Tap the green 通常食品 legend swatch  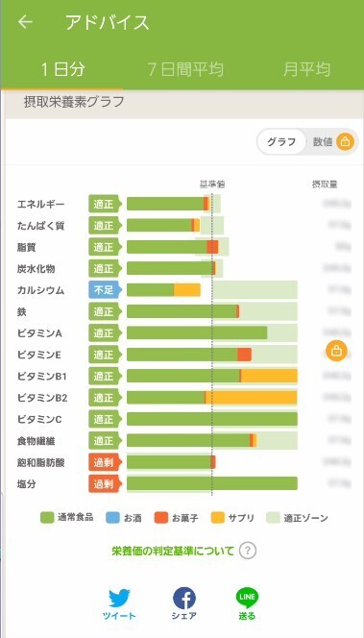[x=47, y=518]
